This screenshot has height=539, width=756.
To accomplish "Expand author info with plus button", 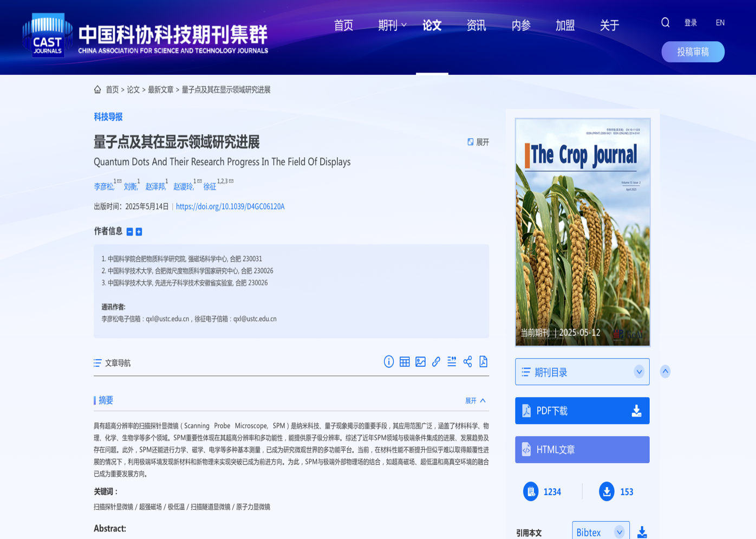I will [x=139, y=232].
